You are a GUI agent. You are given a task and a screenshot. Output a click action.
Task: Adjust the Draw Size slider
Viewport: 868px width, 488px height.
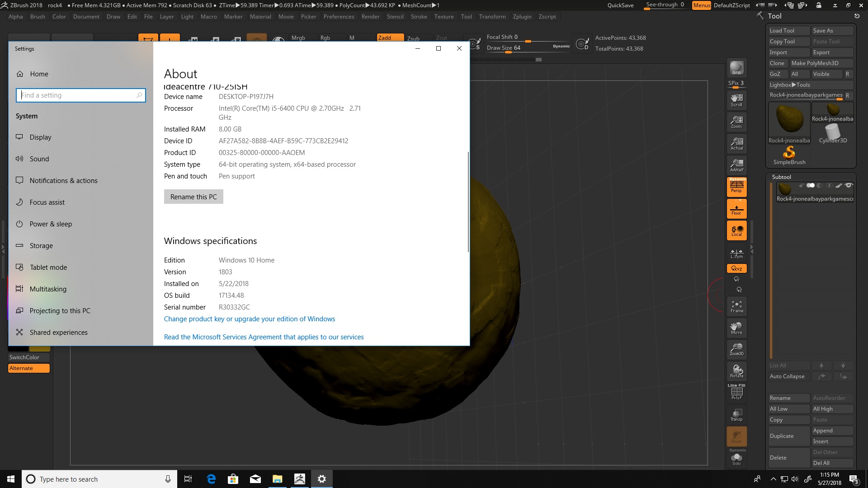tap(528, 48)
